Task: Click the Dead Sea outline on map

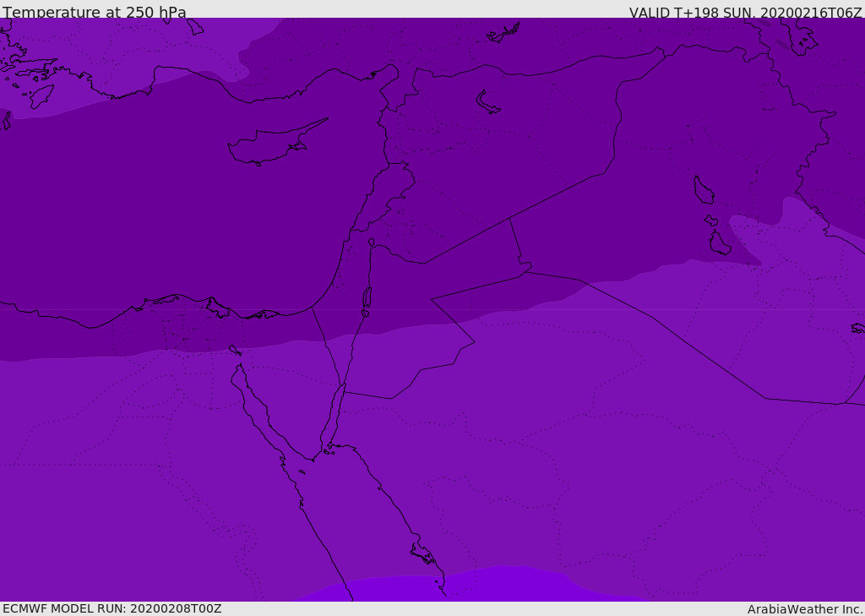Action: point(367,298)
